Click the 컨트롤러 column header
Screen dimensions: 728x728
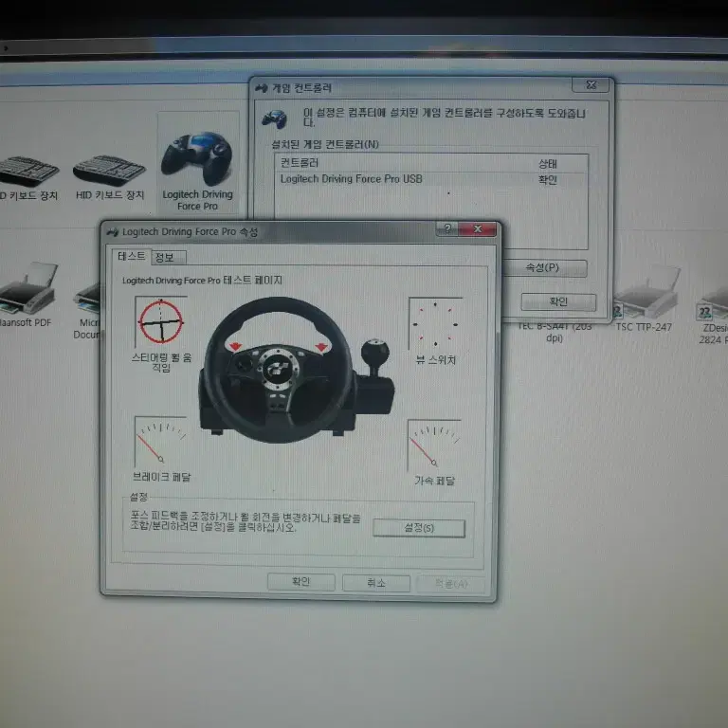[300, 163]
